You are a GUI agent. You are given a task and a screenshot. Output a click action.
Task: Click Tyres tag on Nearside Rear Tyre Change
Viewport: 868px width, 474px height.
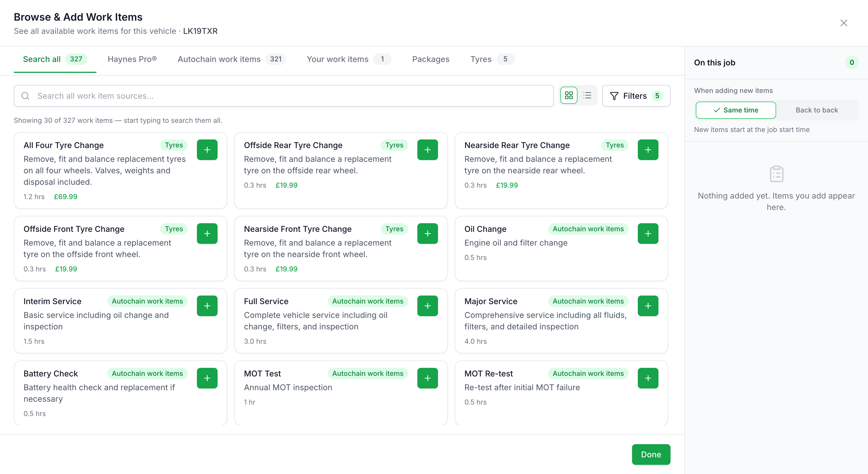(614, 145)
